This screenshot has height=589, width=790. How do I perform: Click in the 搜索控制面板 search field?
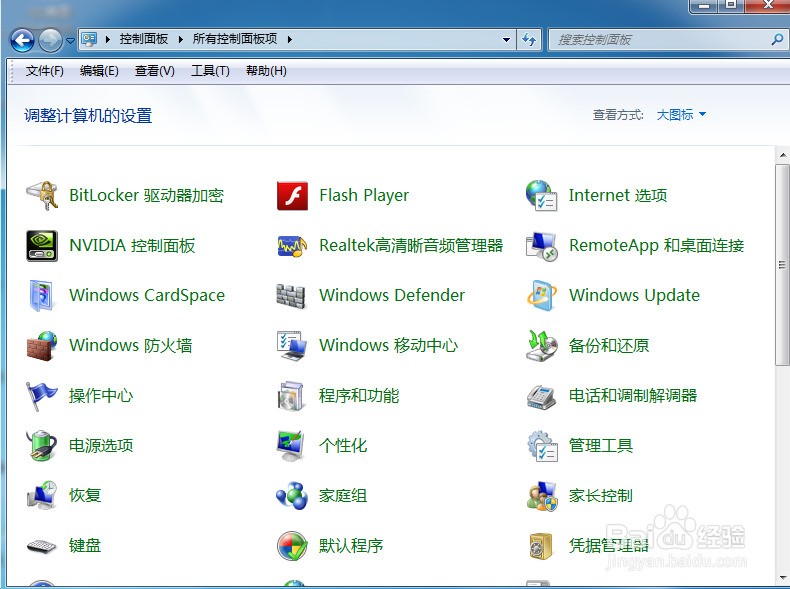[x=659, y=39]
